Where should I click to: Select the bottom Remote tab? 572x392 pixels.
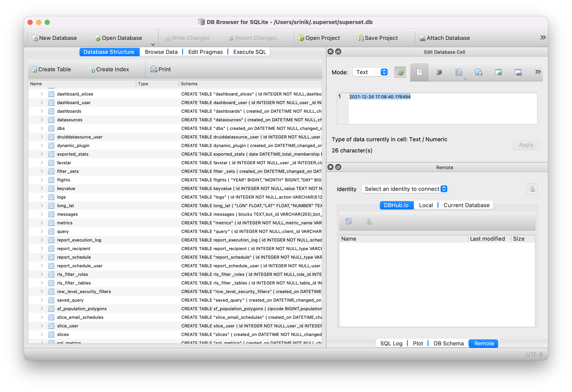pos(484,343)
